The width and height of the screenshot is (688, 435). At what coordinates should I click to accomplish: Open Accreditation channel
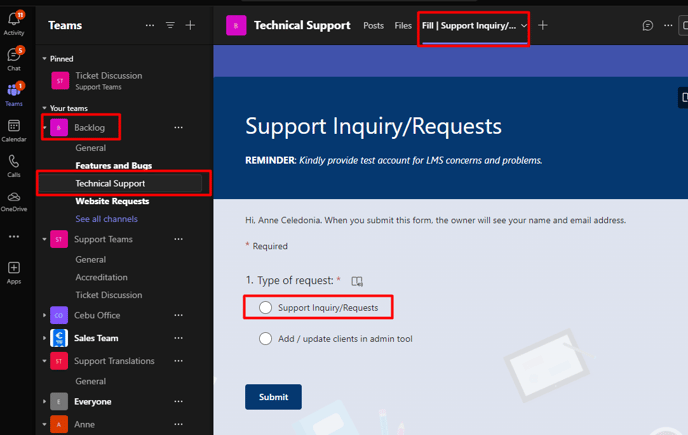(101, 277)
